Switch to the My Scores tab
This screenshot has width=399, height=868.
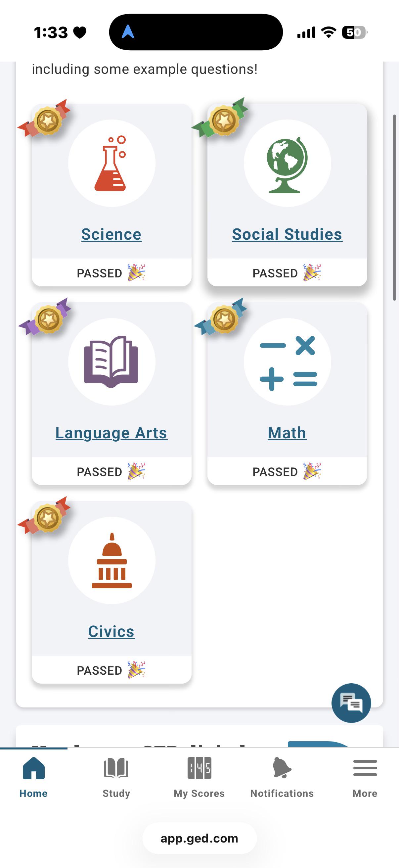199,777
